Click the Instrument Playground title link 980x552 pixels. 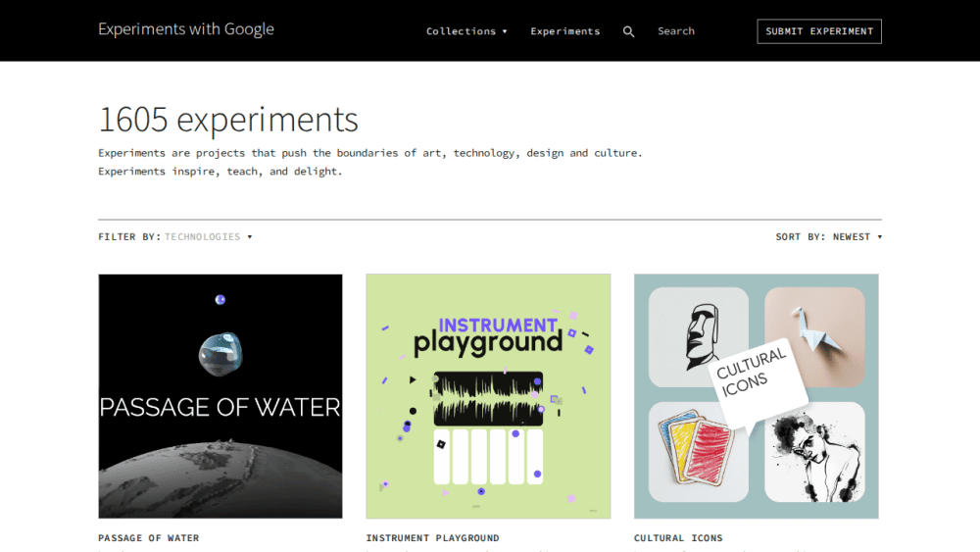coord(432,537)
